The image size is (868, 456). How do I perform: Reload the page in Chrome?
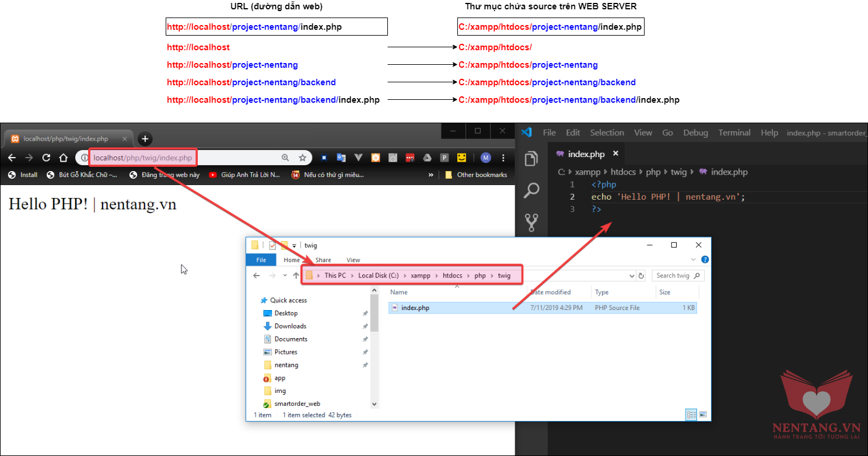(47, 158)
